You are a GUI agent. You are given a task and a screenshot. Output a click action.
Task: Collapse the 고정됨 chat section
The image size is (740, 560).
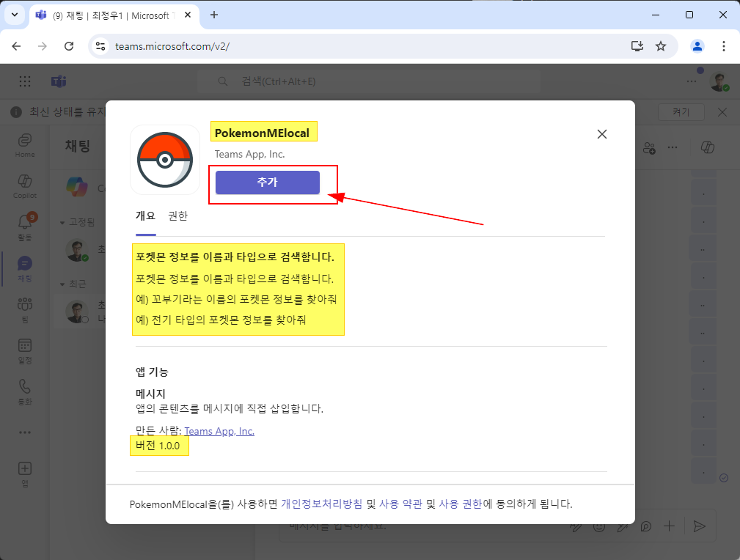click(x=62, y=222)
